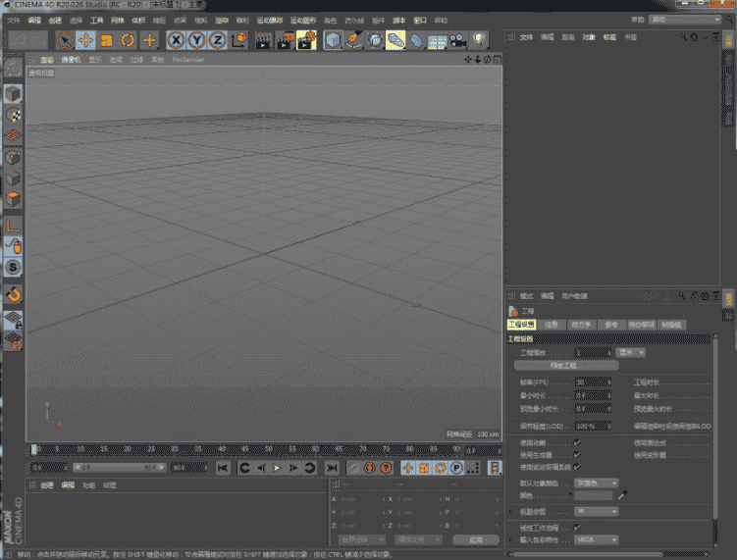737x560 pixels.
Task: Open the view clipping dropdown
Action: pos(597,512)
